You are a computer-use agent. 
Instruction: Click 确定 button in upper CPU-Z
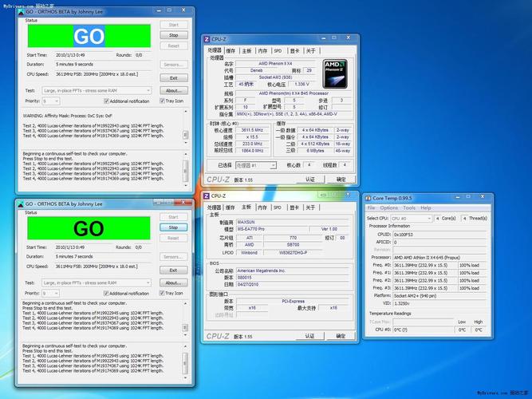(x=341, y=180)
